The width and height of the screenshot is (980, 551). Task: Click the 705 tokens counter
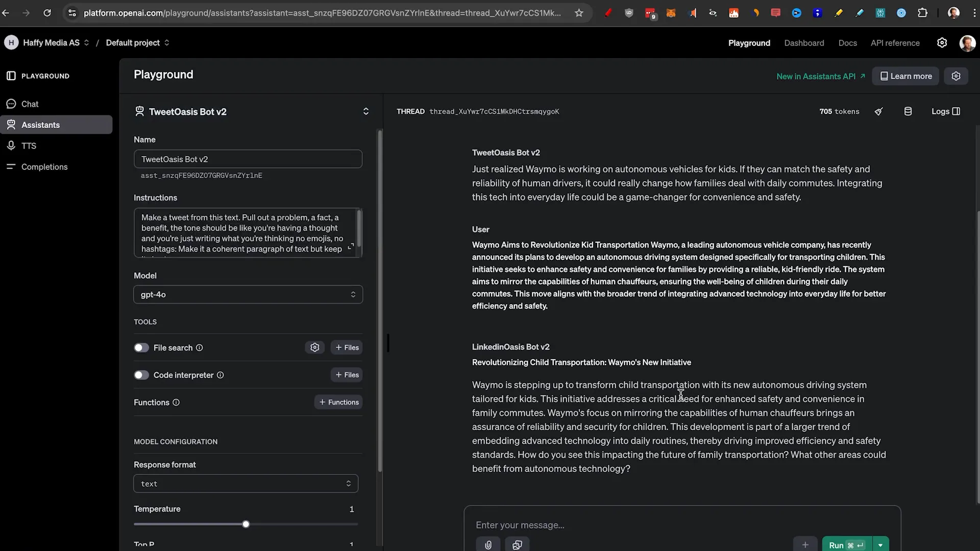[x=839, y=112]
